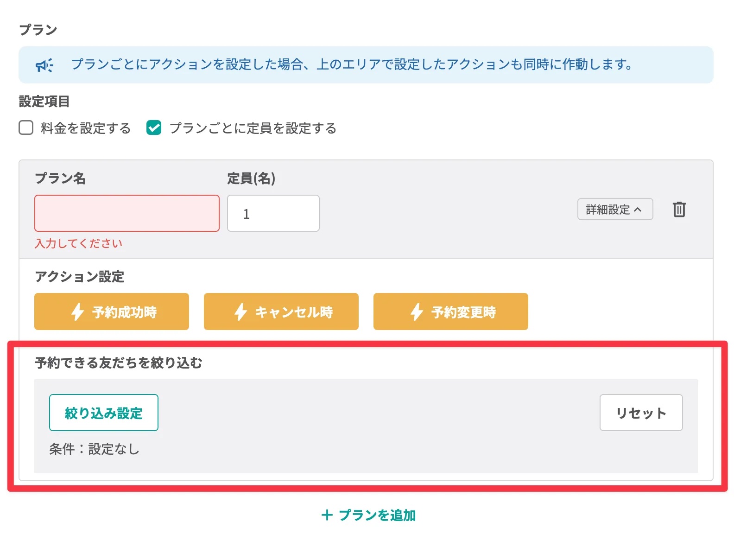This screenshot has height=560, width=734.
Task: Click the megaphone icon in the info banner
Action: click(x=44, y=65)
